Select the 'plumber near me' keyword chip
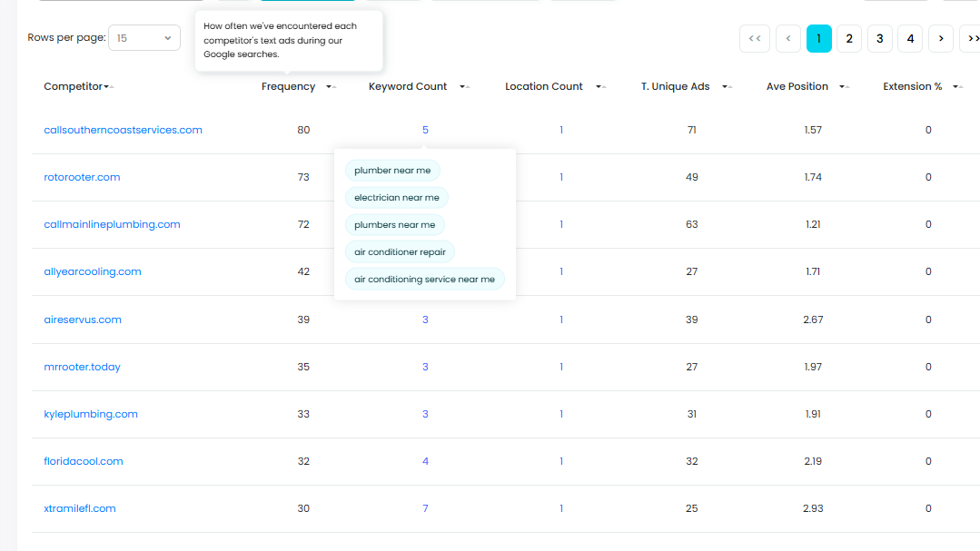 [392, 171]
